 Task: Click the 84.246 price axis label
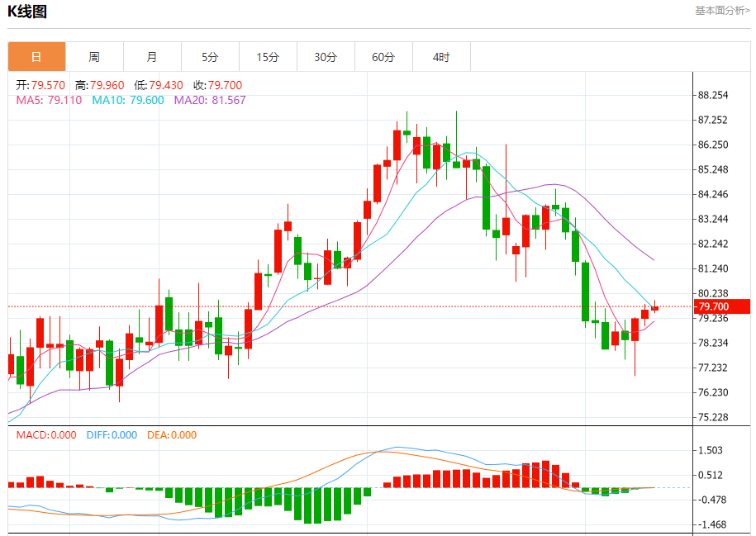pos(713,194)
